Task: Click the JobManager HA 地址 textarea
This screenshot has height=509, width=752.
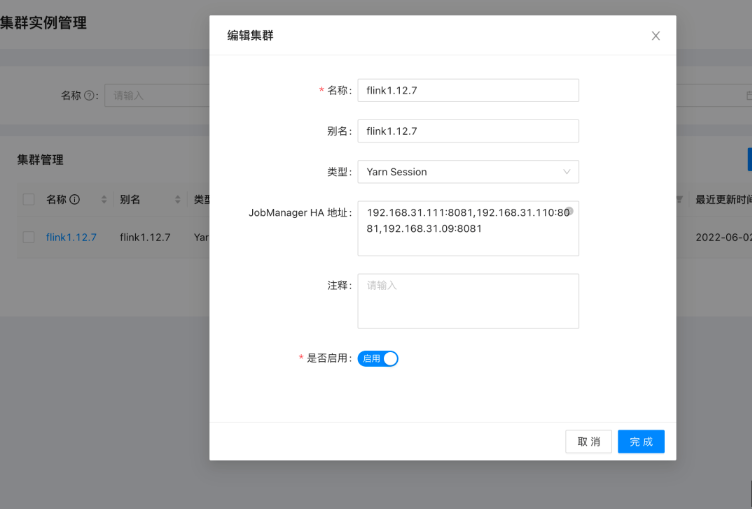Action: click(x=468, y=228)
